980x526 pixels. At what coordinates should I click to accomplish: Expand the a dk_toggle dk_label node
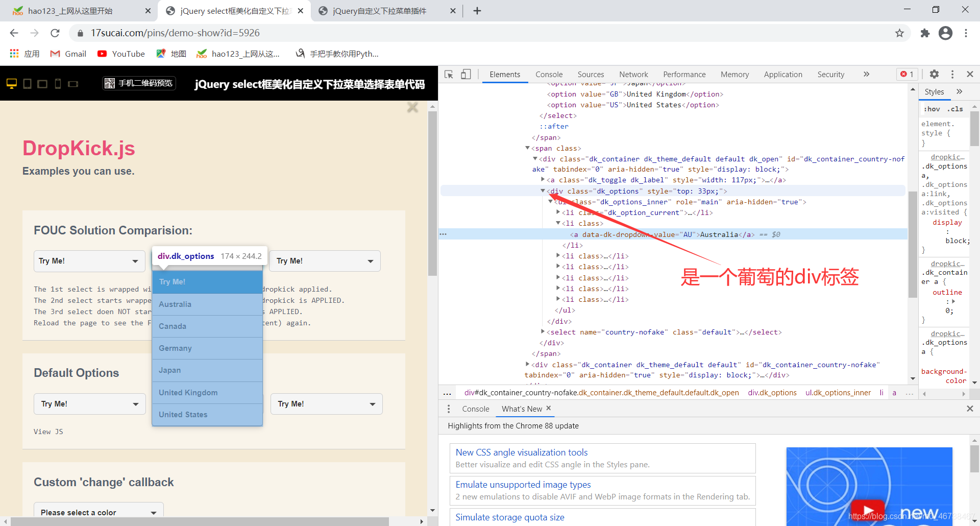click(x=543, y=180)
